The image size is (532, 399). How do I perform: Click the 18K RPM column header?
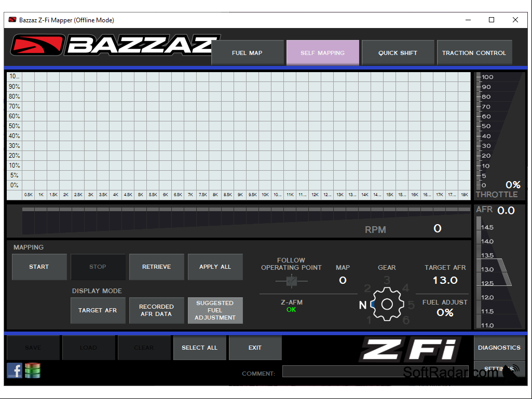464,195
